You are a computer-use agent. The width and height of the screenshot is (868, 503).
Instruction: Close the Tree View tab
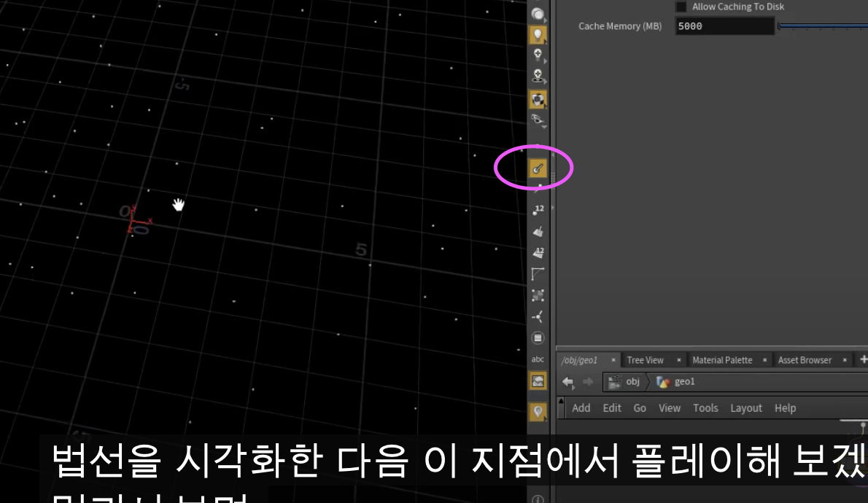click(678, 360)
